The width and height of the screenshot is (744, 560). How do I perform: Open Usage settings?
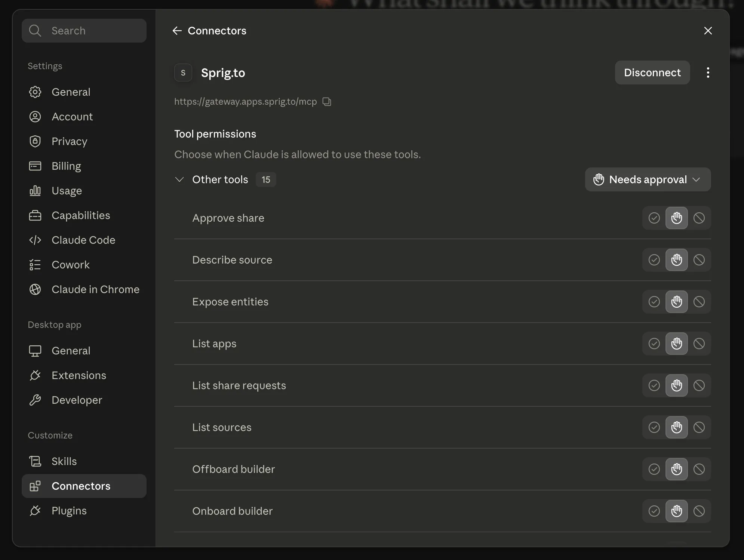coord(84,191)
